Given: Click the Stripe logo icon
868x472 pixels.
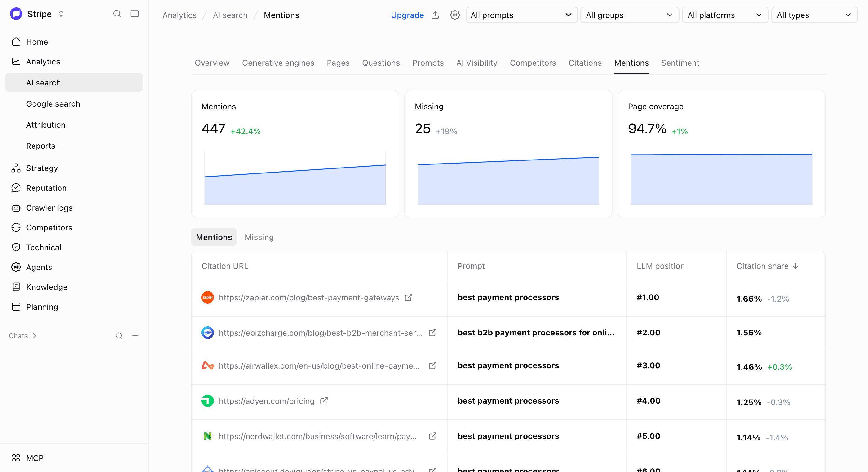Looking at the screenshot, I should 16,14.
